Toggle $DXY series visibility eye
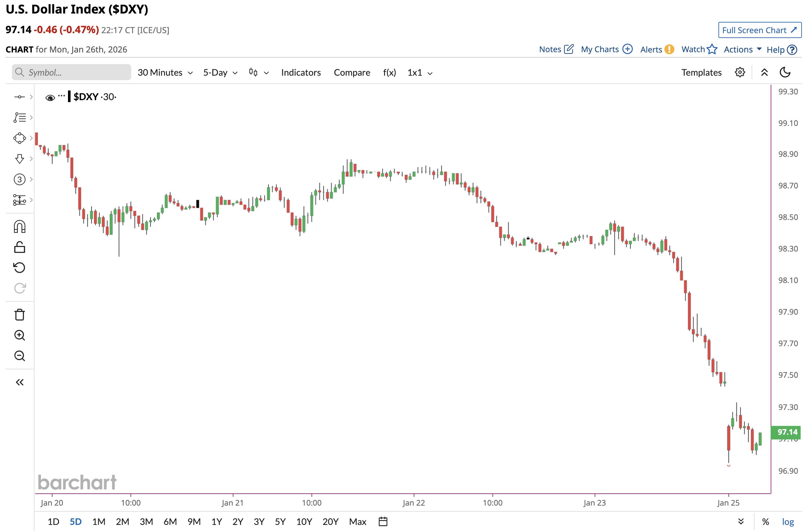The width and height of the screenshot is (808, 532). click(50, 98)
